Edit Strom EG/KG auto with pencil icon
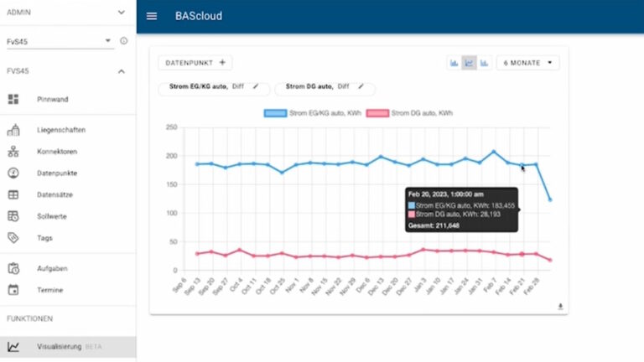 pos(256,85)
